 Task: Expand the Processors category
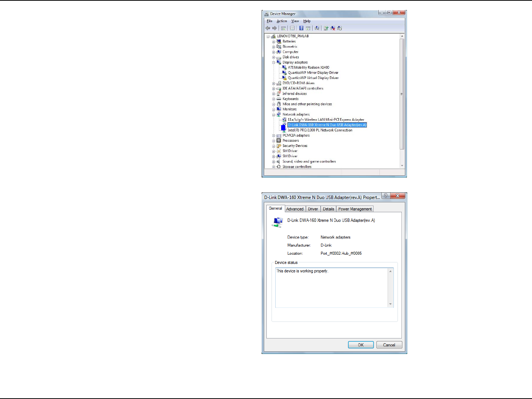[274, 141]
